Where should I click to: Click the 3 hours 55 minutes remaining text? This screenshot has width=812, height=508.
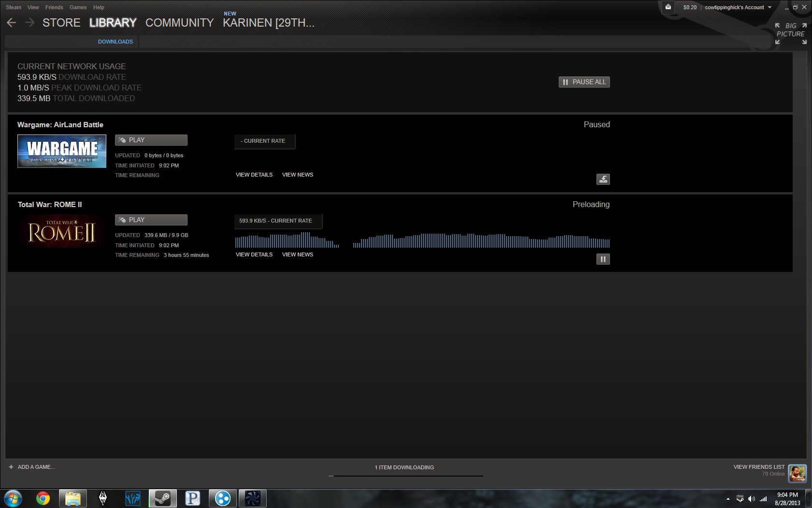coord(186,255)
